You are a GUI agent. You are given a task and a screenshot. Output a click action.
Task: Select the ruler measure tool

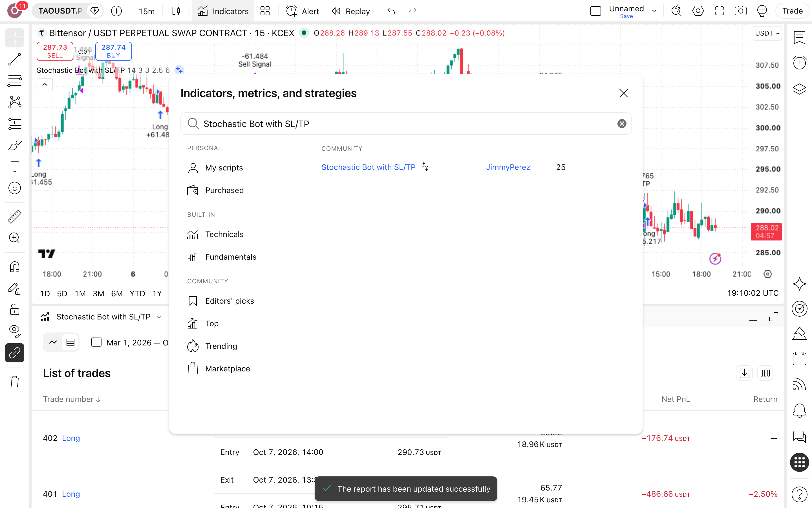(15, 217)
